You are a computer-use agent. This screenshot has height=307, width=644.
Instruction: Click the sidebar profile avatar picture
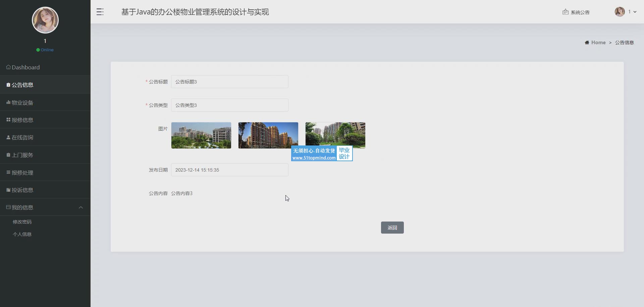pyautogui.click(x=45, y=20)
